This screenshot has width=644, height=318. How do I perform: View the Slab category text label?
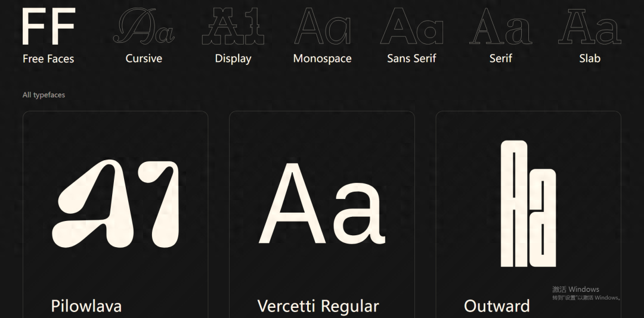click(590, 58)
